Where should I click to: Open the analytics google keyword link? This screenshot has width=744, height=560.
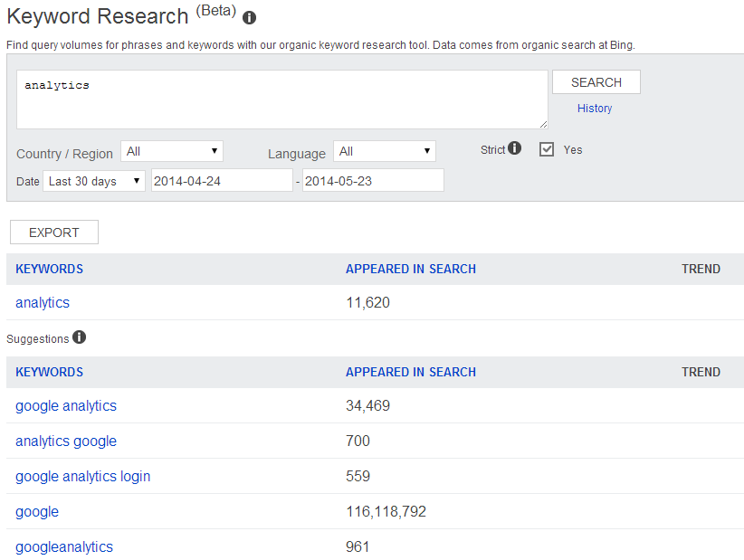tap(66, 441)
